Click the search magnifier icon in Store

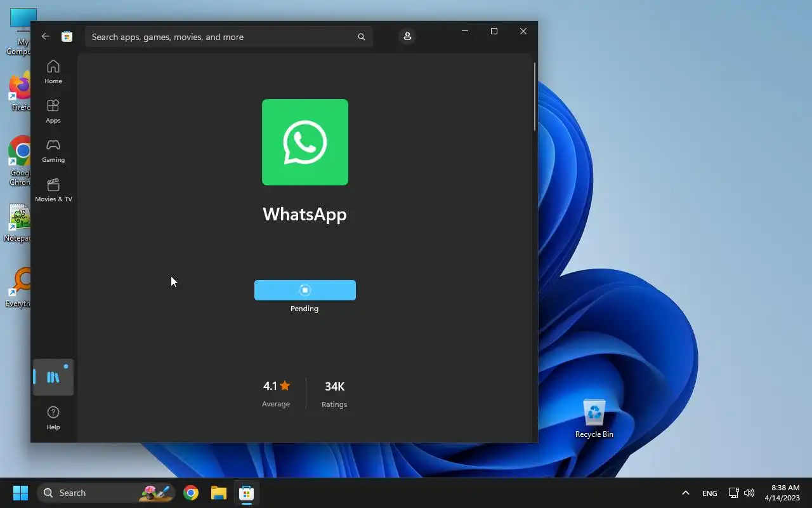361,37
